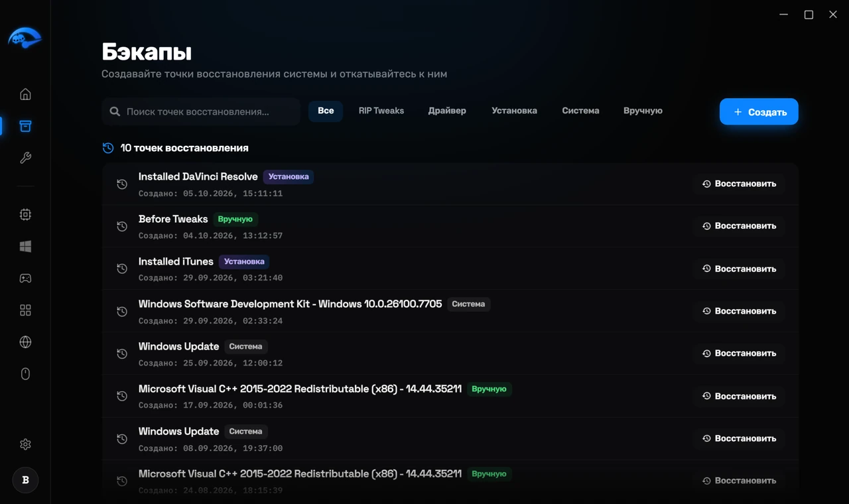The width and height of the screenshot is (849, 504).
Task: Switch to the RIP Tweaks filter tab
Action: [381, 111]
